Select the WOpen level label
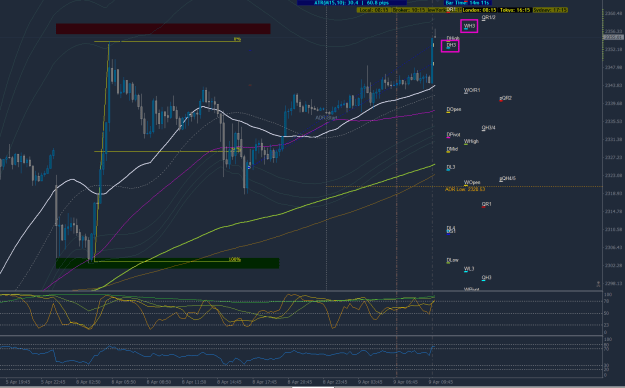The height and width of the screenshot is (388, 625). (472, 183)
